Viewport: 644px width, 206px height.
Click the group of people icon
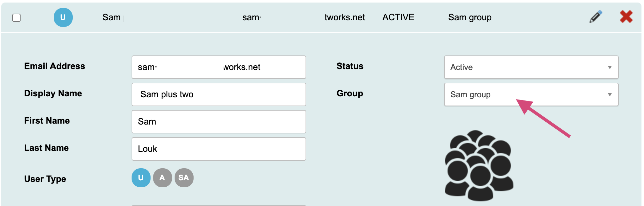[x=479, y=166]
